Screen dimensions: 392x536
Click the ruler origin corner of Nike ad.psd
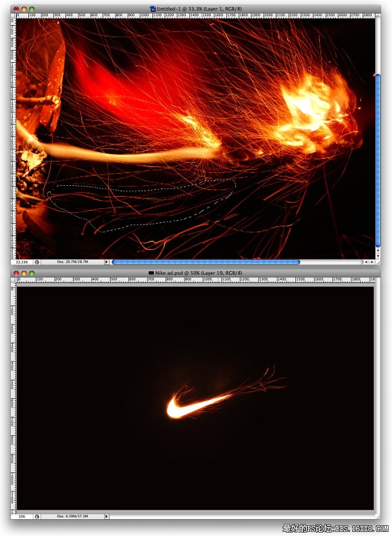point(14,280)
